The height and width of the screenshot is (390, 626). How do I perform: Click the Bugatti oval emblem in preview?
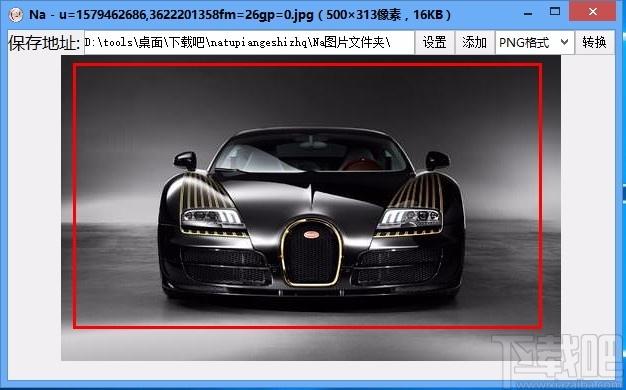click(x=311, y=235)
